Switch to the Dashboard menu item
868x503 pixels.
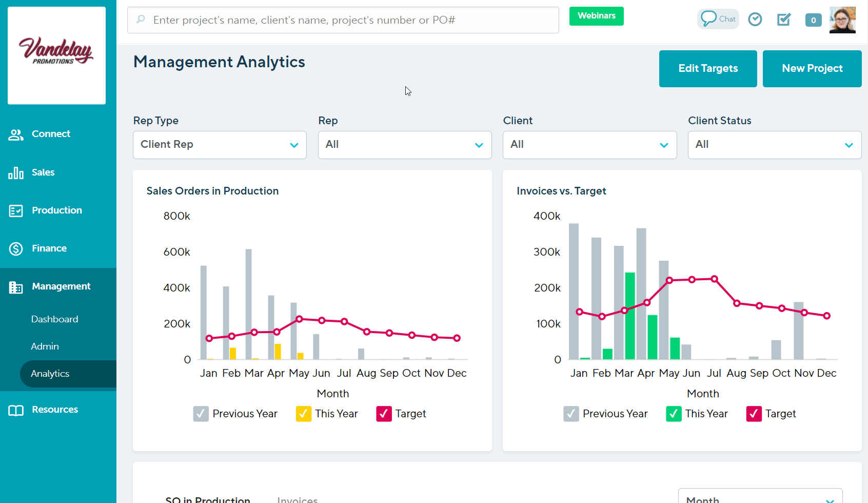(x=54, y=319)
